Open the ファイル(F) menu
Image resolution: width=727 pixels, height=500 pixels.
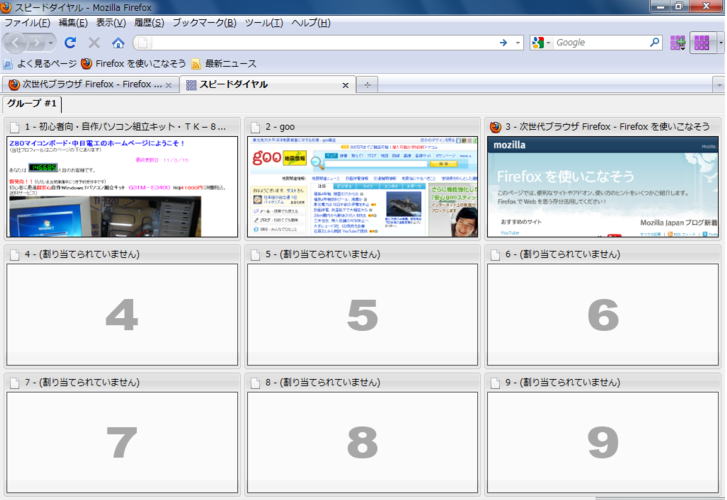coord(27,23)
